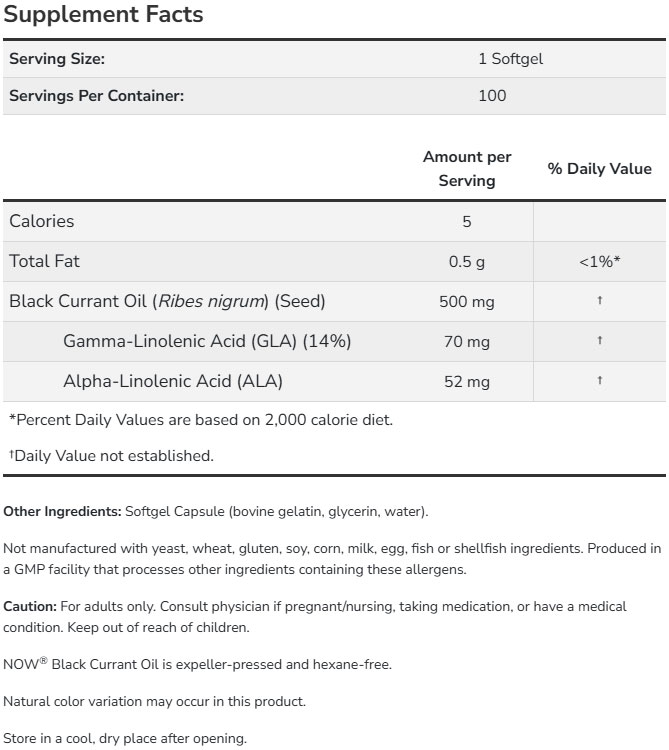The width and height of the screenshot is (669, 750).
Task: Click the 500 mg amount value
Action: 466,302
